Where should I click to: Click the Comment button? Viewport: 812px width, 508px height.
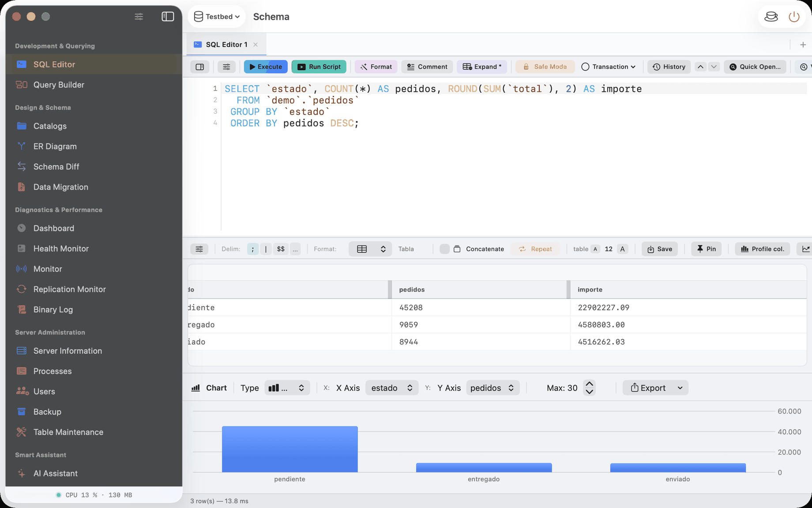click(427, 67)
